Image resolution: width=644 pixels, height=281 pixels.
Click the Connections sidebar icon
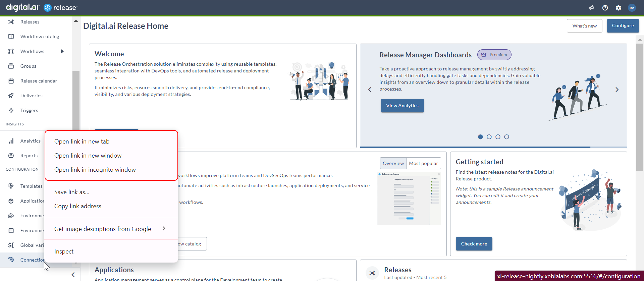point(11,260)
